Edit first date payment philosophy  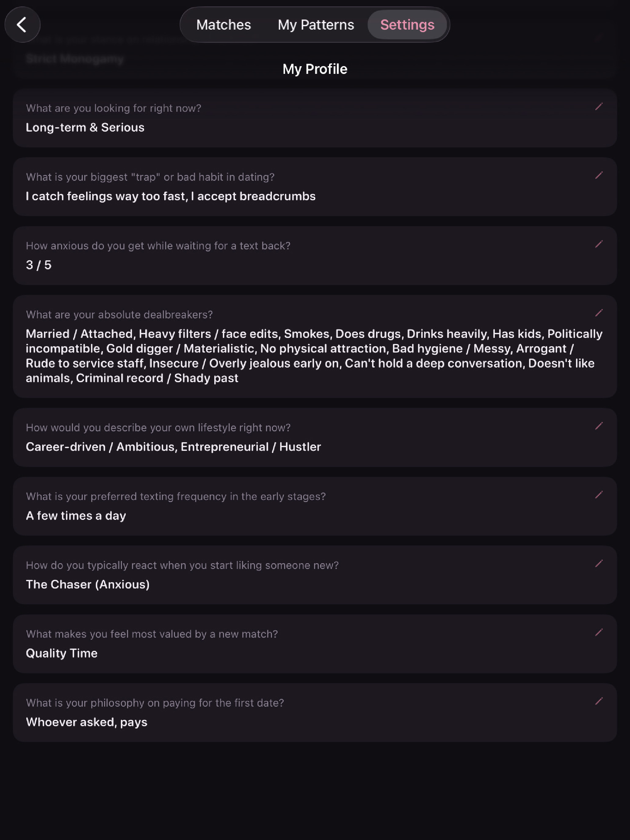(599, 701)
